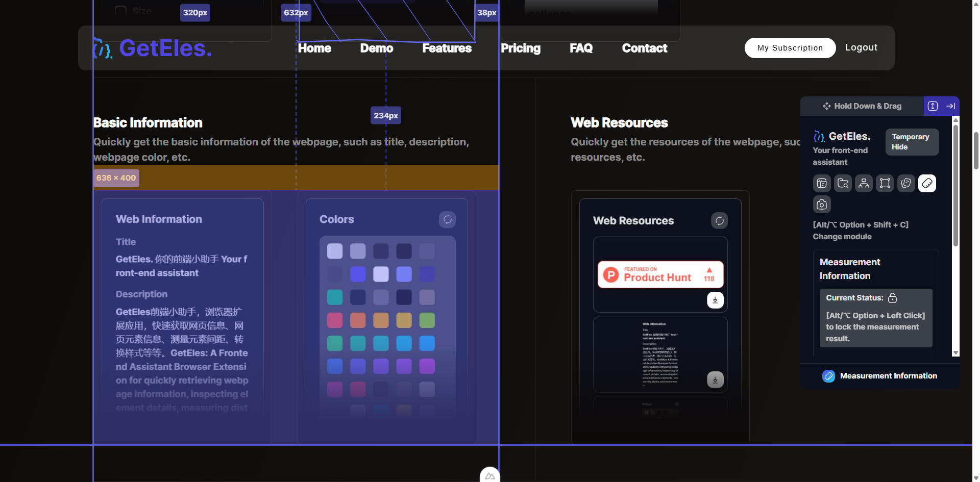The image size is (980, 482).
Task: Log out using the Logout link
Action: [861, 47]
